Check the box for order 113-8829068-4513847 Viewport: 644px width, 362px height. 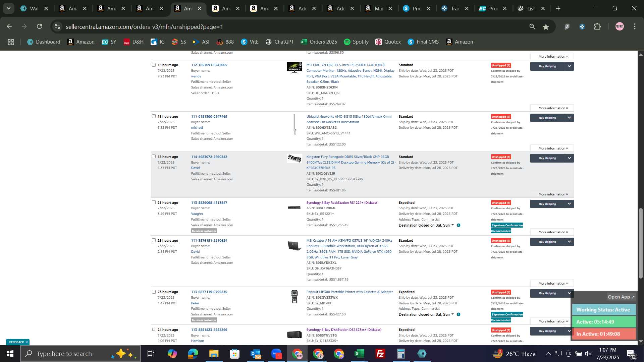[x=154, y=202]
